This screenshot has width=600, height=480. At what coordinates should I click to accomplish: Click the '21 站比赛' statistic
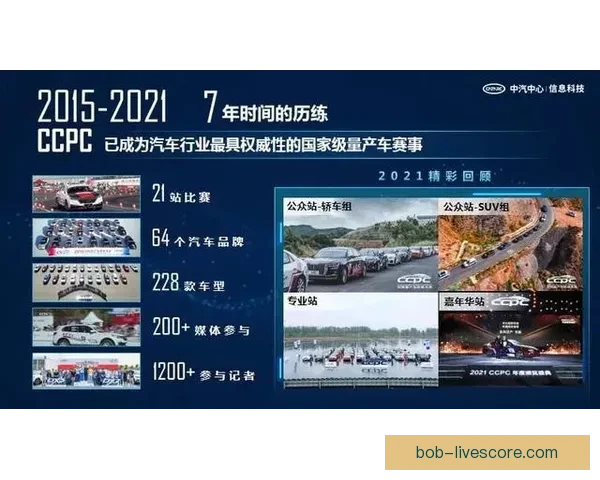click(x=181, y=194)
